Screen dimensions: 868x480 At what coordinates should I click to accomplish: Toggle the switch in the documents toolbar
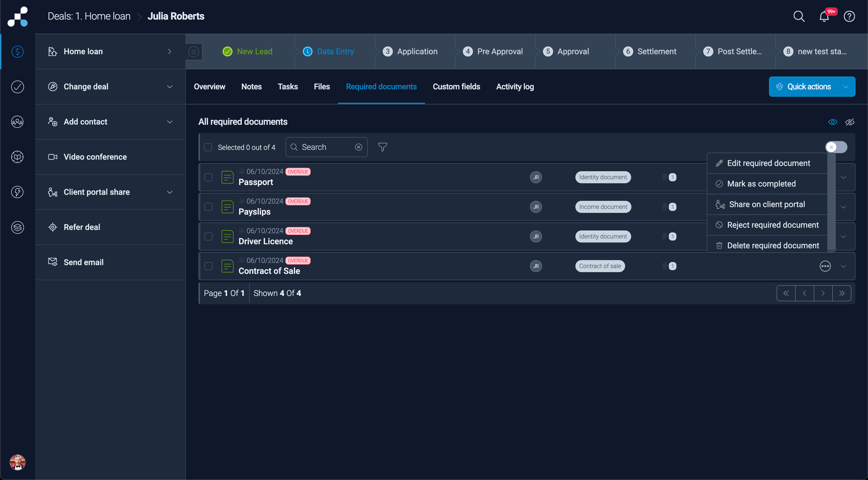836,147
